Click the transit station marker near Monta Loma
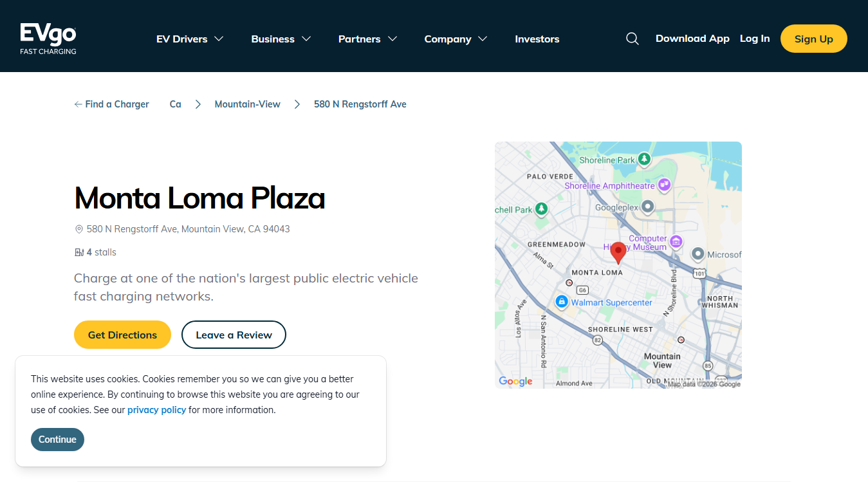868x482 pixels. [x=569, y=283]
